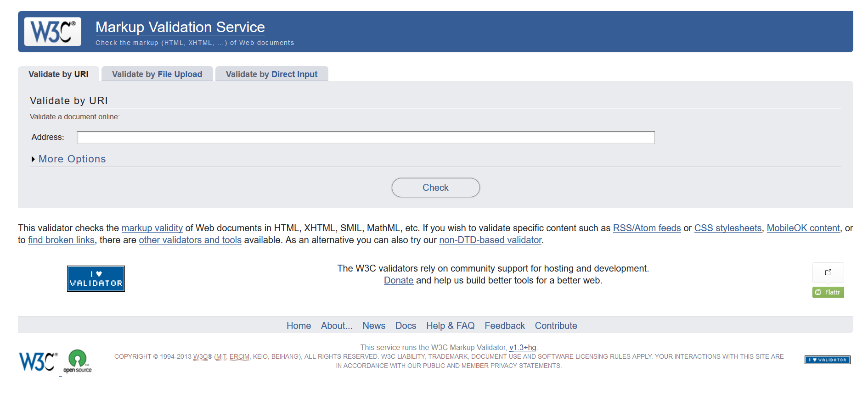Viewport: 868px width, 411px height.
Task: Click the green Flattr button
Action: [828, 292]
